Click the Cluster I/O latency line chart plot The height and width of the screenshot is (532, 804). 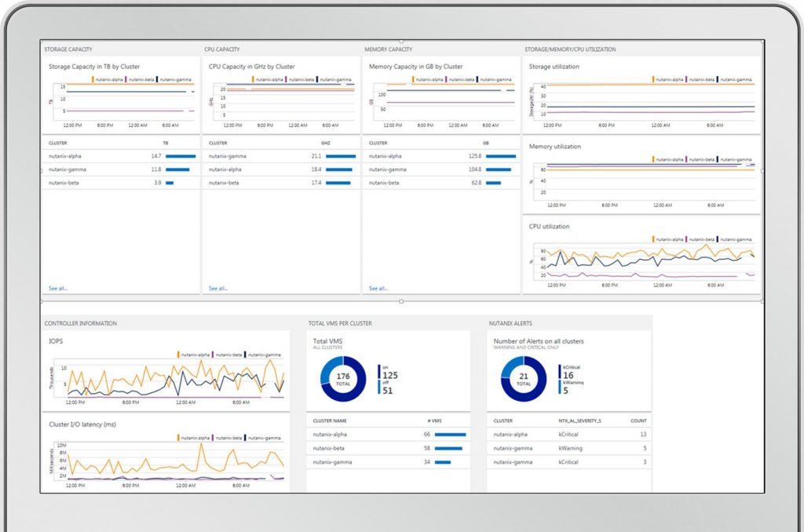click(x=175, y=461)
